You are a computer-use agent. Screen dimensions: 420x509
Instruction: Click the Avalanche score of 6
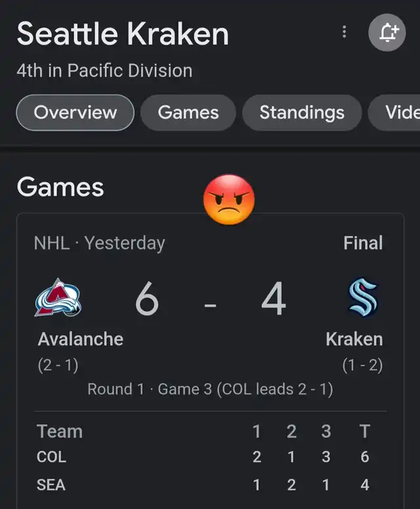click(x=147, y=298)
